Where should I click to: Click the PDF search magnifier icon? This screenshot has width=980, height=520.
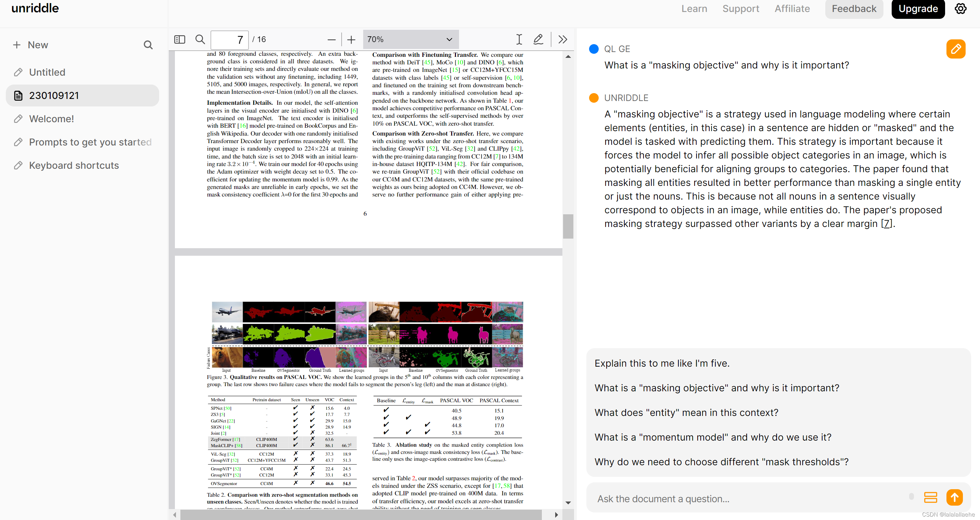200,39
